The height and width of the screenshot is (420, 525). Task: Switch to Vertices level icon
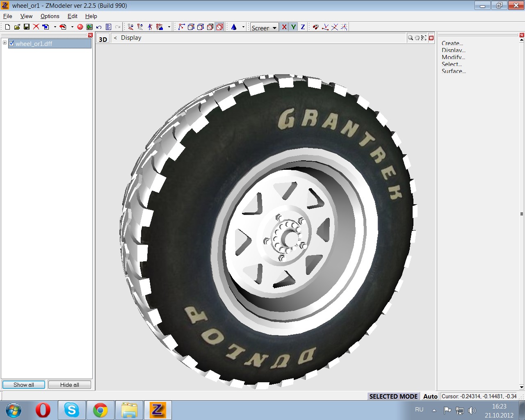[181, 27]
